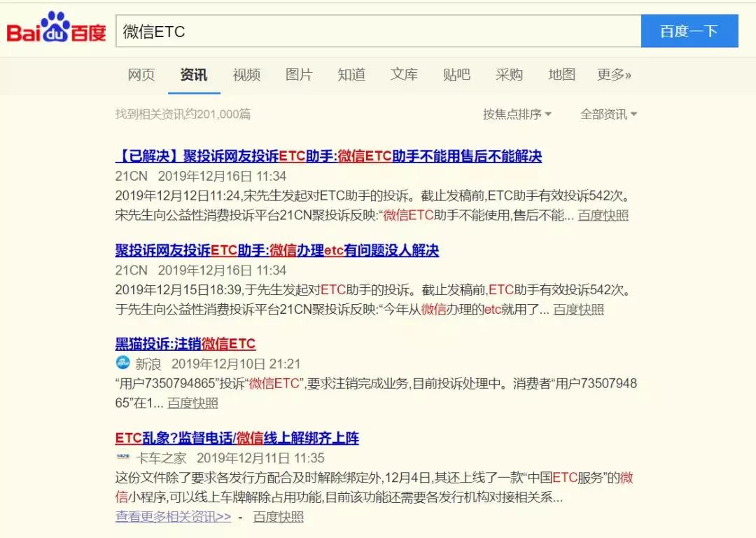Open the ETC乱象 monitoring headline link
756x538 pixels.
(x=236, y=438)
